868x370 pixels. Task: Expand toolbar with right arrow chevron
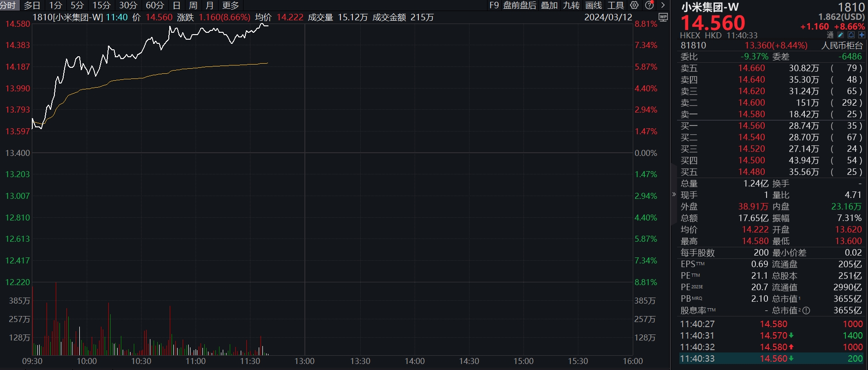pyautogui.click(x=663, y=5)
